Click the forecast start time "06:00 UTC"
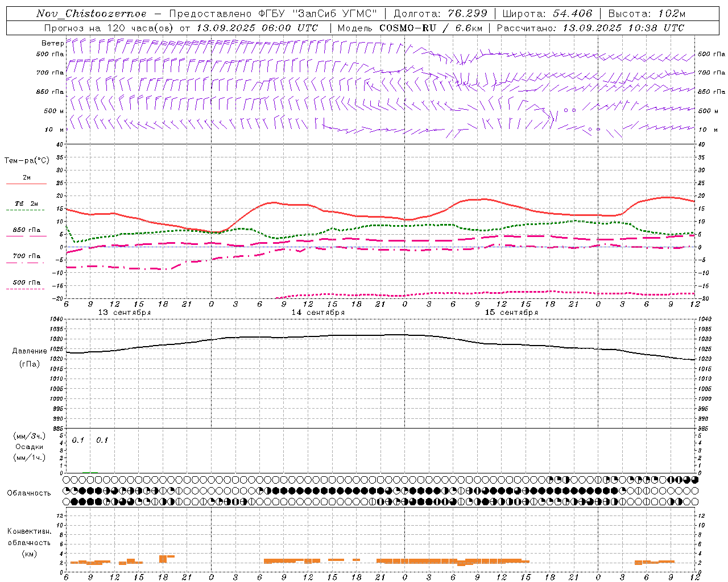This screenshot has width=728, height=582. click(x=290, y=28)
